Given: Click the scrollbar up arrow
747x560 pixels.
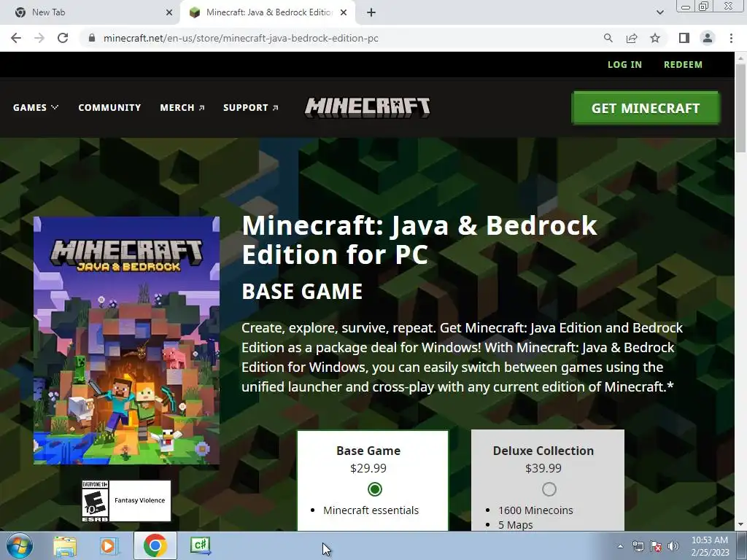Looking at the screenshot, I should tap(740, 57).
